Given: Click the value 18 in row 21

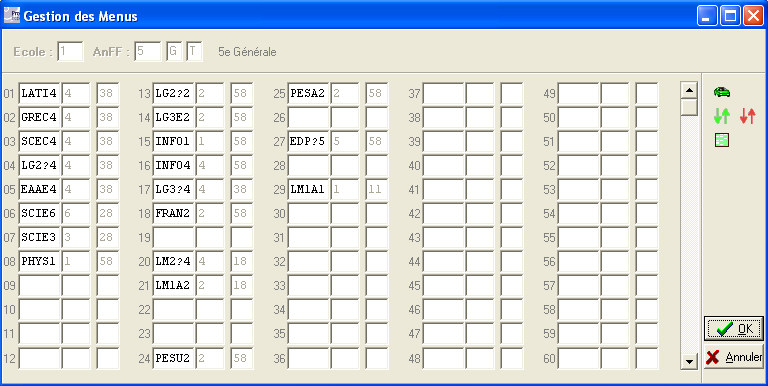Looking at the screenshot, I should click(x=242, y=286).
